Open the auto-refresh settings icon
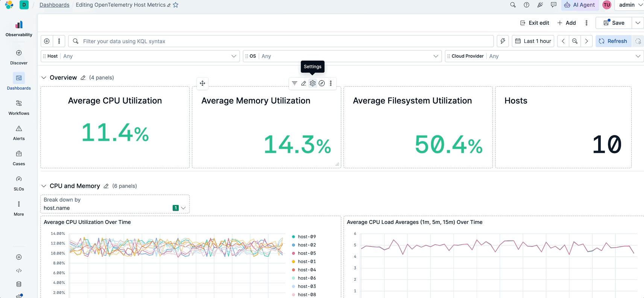644x298 pixels. pyautogui.click(x=638, y=41)
